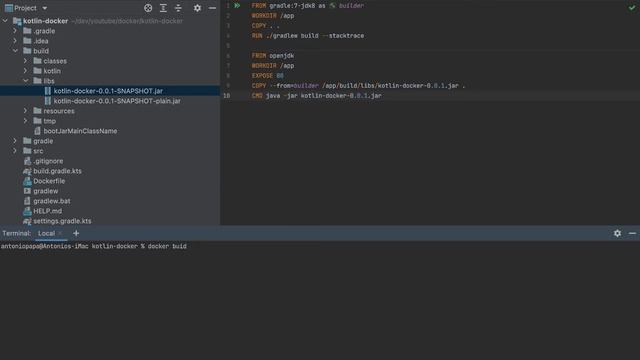The width and height of the screenshot is (640, 360).
Task: Collapse the kotlin-docker root folder
Action: pos(5,21)
